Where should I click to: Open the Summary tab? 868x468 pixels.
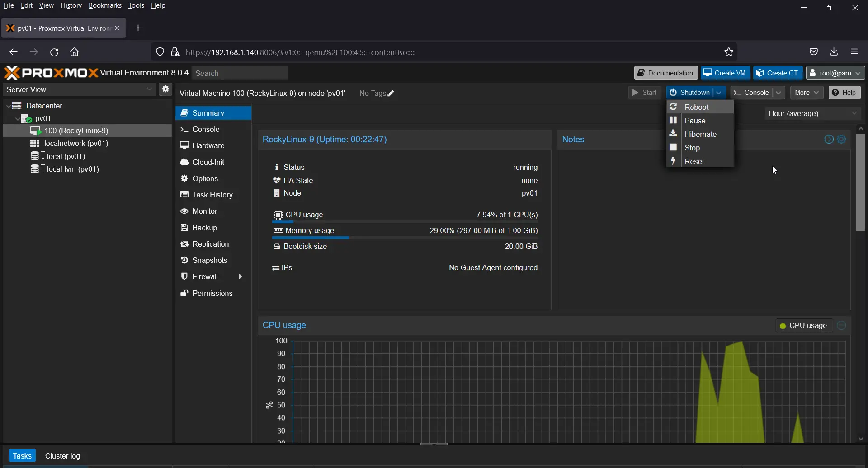pos(213,113)
